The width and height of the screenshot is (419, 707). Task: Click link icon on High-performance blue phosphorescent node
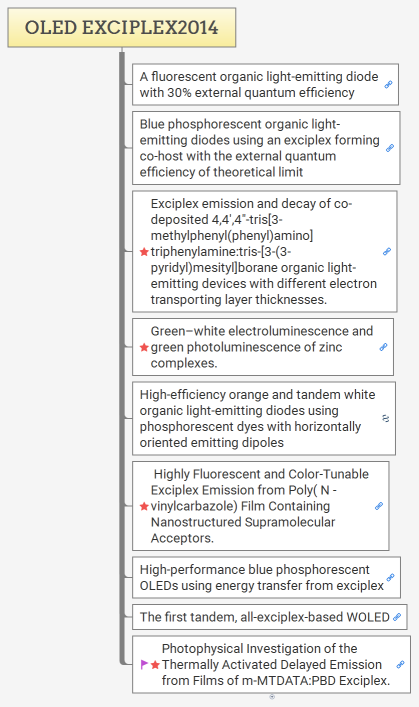tap(391, 577)
